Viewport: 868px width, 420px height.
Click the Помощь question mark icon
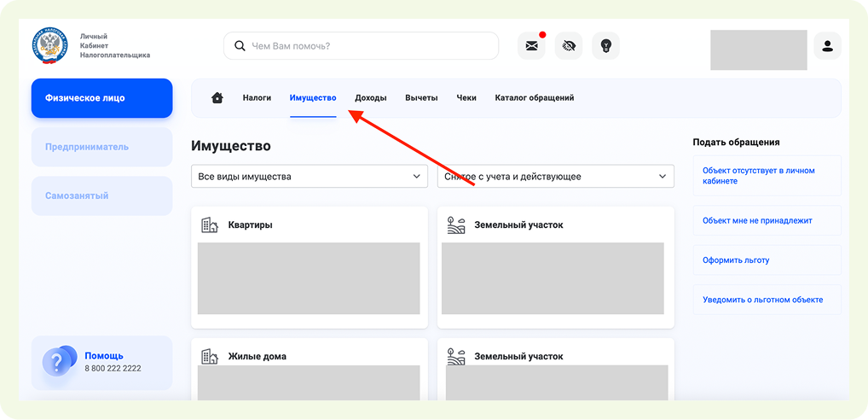(x=58, y=362)
